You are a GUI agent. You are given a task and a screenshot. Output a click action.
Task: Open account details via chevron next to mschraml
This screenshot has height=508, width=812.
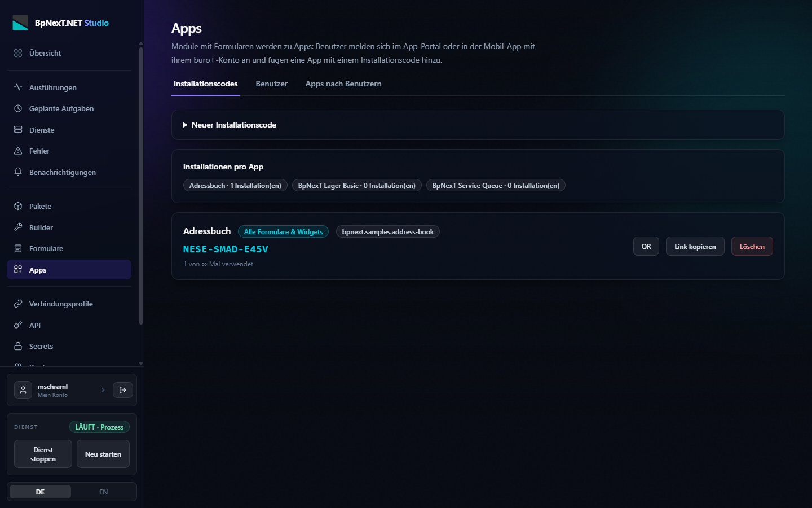coord(103,390)
